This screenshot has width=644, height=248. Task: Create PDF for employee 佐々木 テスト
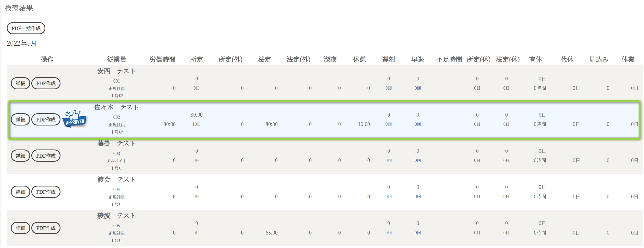click(46, 120)
